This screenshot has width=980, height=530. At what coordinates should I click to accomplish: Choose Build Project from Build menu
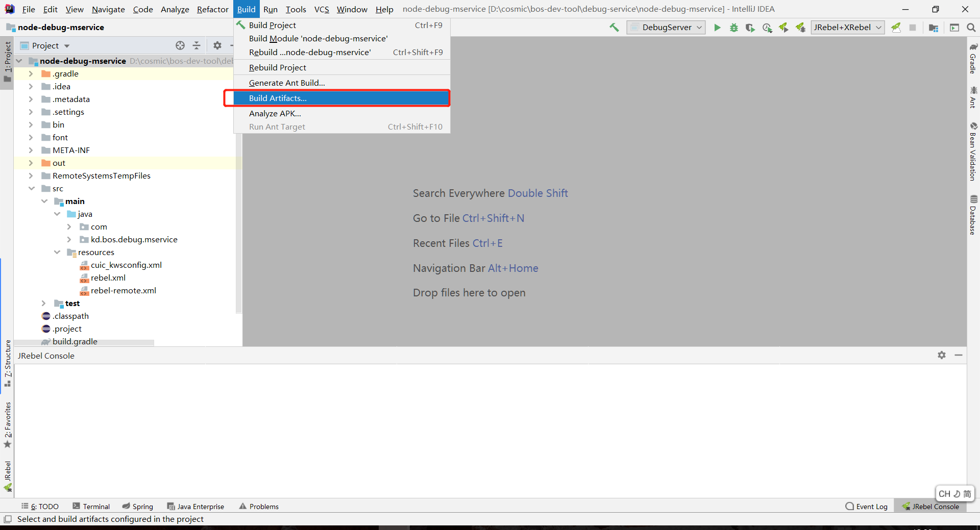[x=342, y=25]
